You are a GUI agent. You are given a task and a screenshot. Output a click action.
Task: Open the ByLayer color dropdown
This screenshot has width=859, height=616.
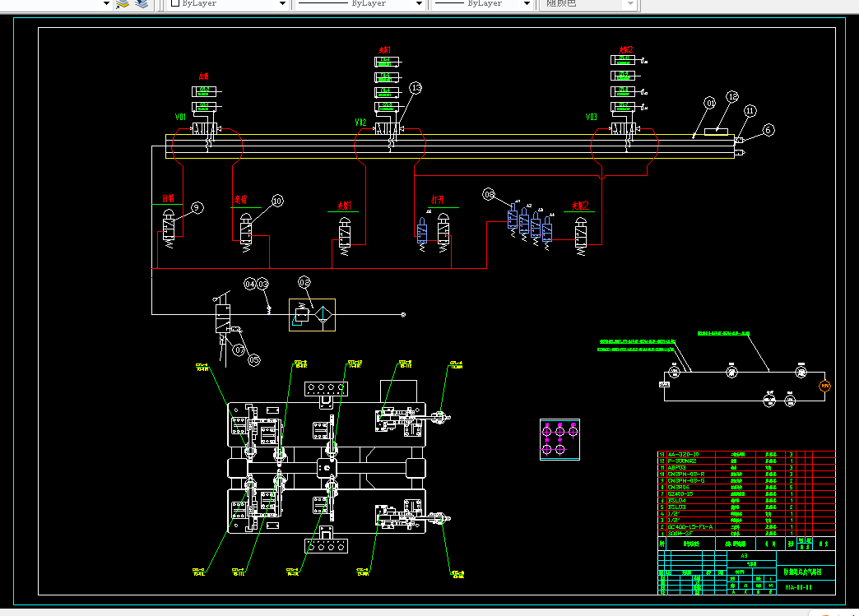tap(228, 4)
